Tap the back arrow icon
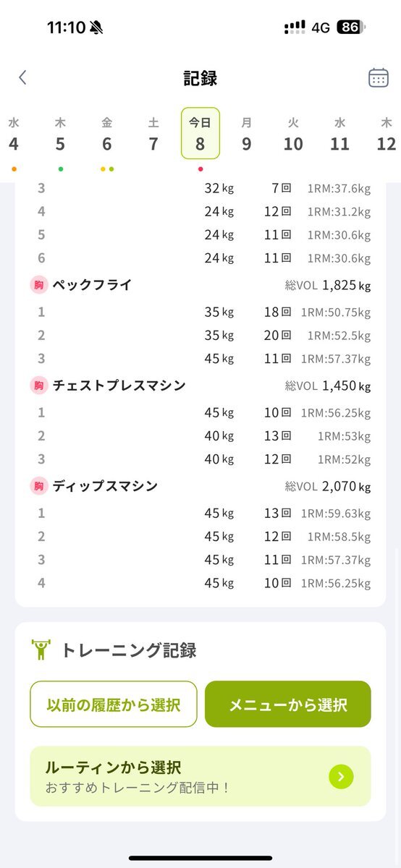 pyautogui.click(x=22, y=77)
